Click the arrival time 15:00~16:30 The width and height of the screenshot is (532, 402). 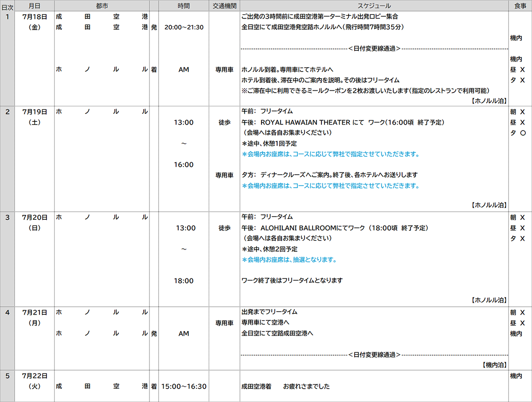[184, 386]
